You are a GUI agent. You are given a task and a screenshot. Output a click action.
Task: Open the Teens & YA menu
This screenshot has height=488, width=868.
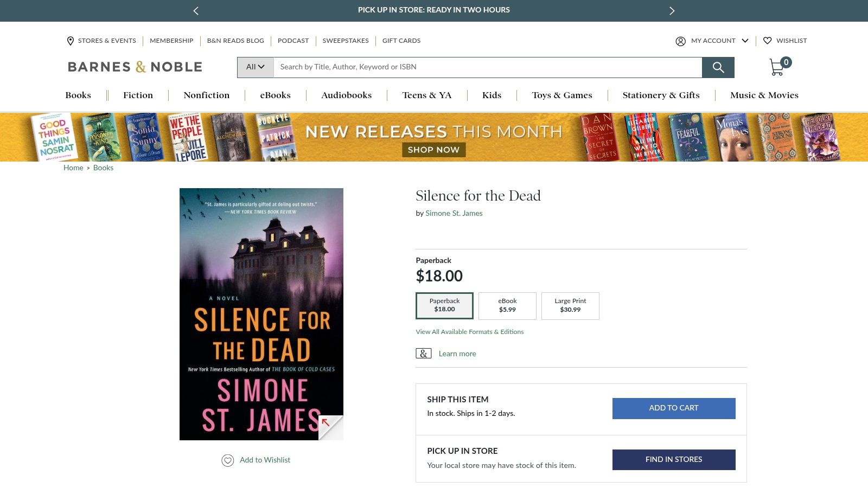[427, 95]
